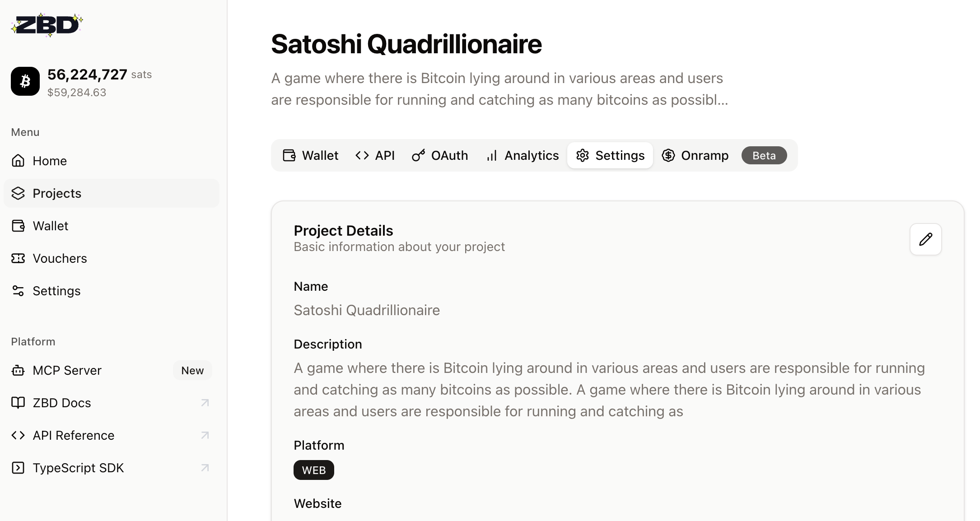This screenshot has width=980, height=521.
Task: Click the Vouchers ticket icon
Action: [18, 258]
